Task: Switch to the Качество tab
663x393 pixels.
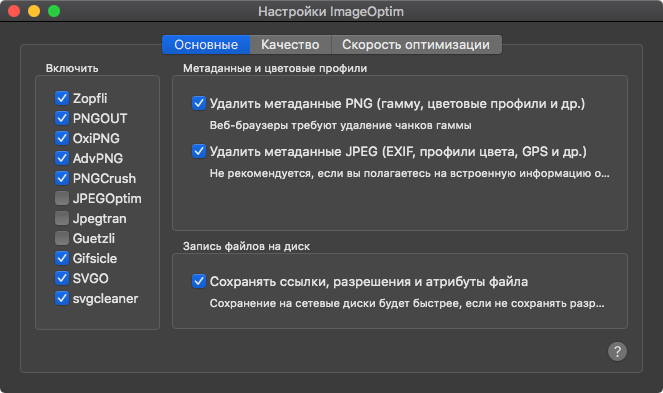Action: [x=290, y=44]
